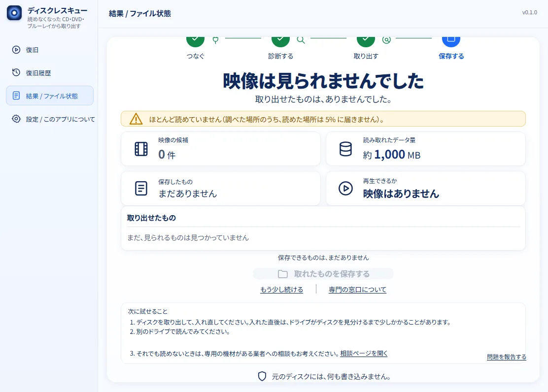Click the play icon in 再生できるか card

click(345, 188)
